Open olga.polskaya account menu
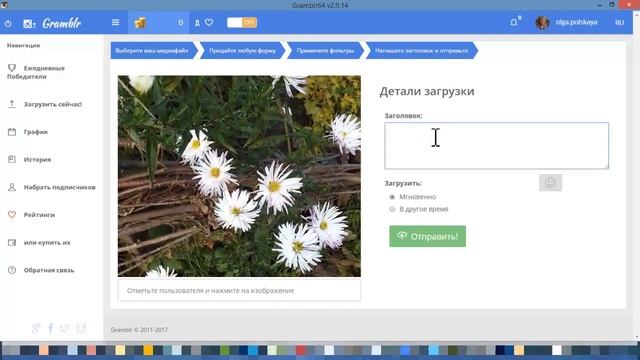Screen dimensions: 640x360 (576, 22)
